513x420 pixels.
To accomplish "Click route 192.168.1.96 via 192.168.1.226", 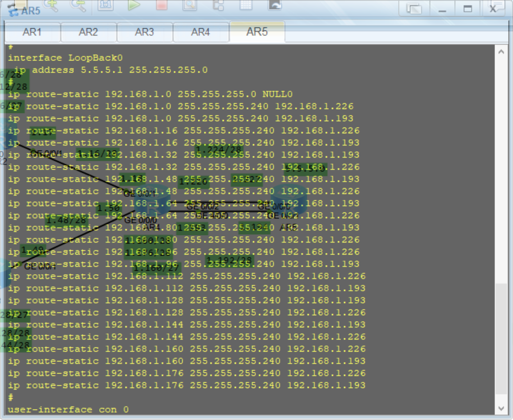I will coord(184,252).
